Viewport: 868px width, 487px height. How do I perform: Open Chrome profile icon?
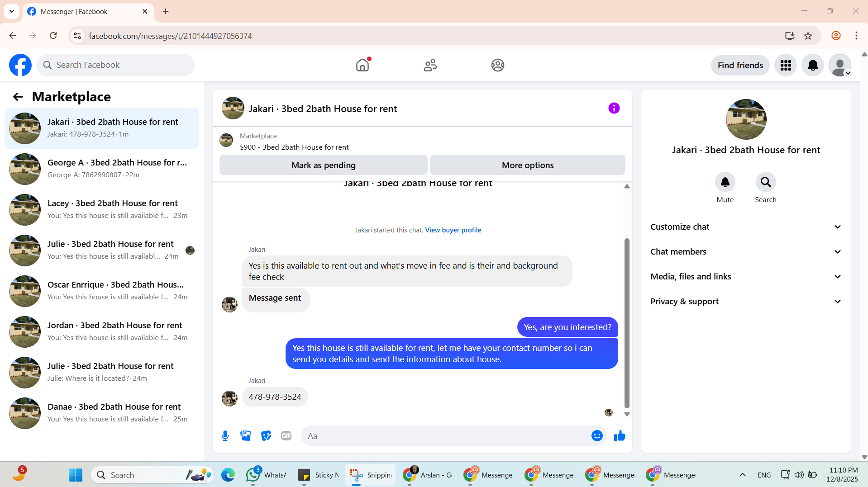coord(836,36)
